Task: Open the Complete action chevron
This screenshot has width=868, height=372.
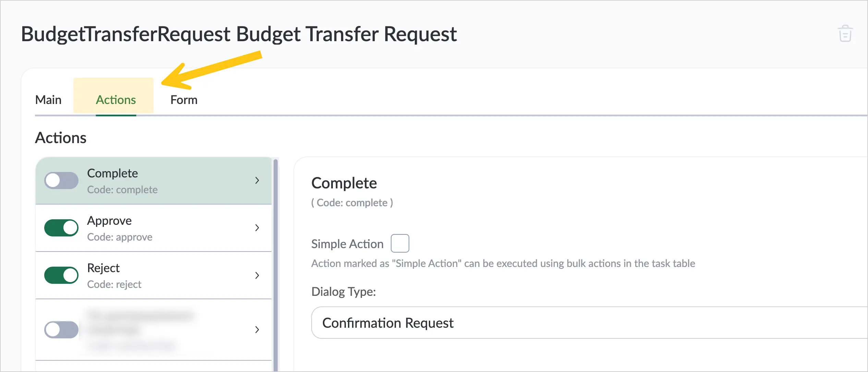Action: [257, 181]
